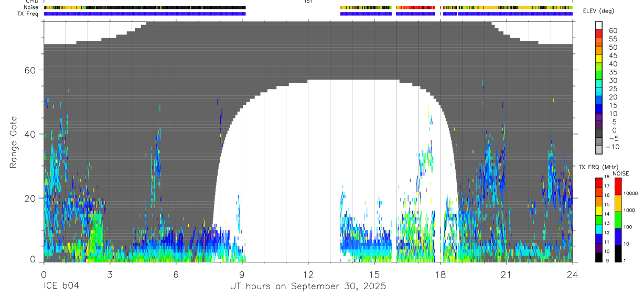
Task: Click the x-axis tick label '21'
Action: click(x=506, y=274)
